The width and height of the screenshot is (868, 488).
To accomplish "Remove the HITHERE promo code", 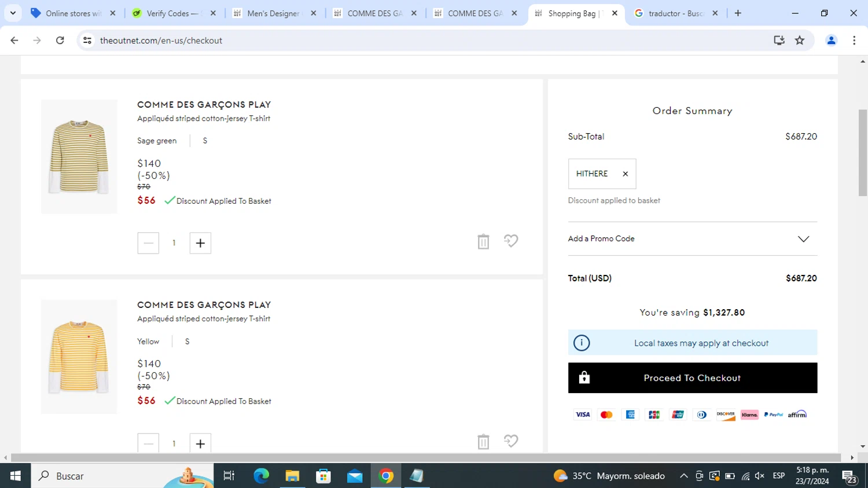I will [625, 174].
